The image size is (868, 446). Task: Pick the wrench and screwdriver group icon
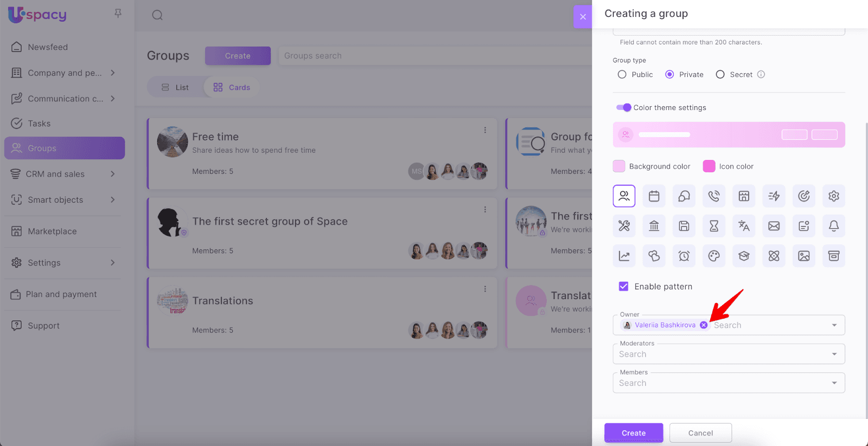click(624, 226)
